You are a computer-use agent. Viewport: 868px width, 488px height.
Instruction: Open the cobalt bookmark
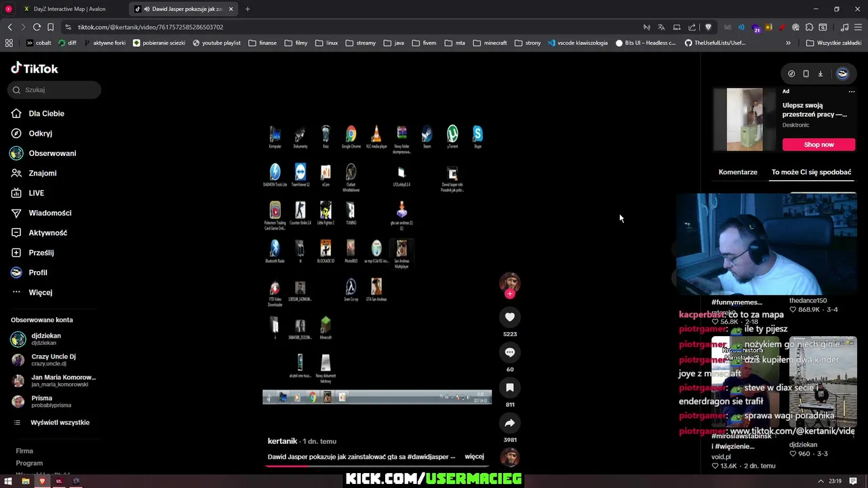38,43
